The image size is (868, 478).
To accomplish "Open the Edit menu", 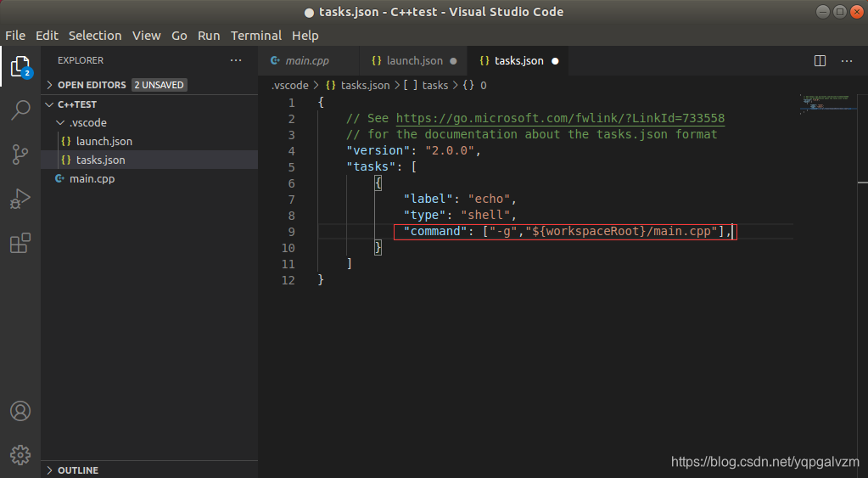I will (47, 36).
